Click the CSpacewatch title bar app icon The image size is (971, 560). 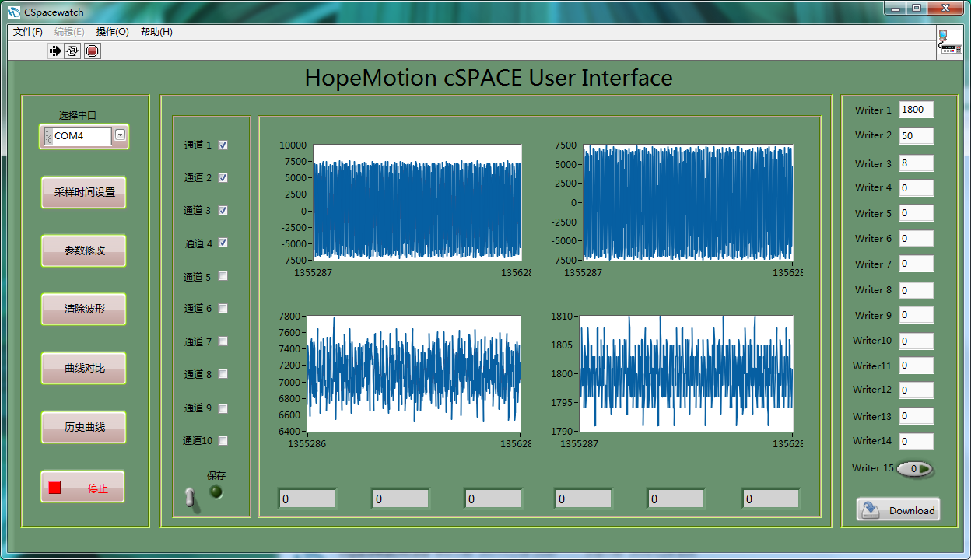pyautogui.click(x=14, y=12)
